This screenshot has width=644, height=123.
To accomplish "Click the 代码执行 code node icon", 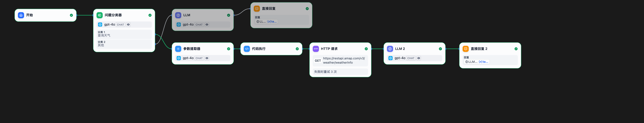I will pyautogui.click(x=247, y=49).
